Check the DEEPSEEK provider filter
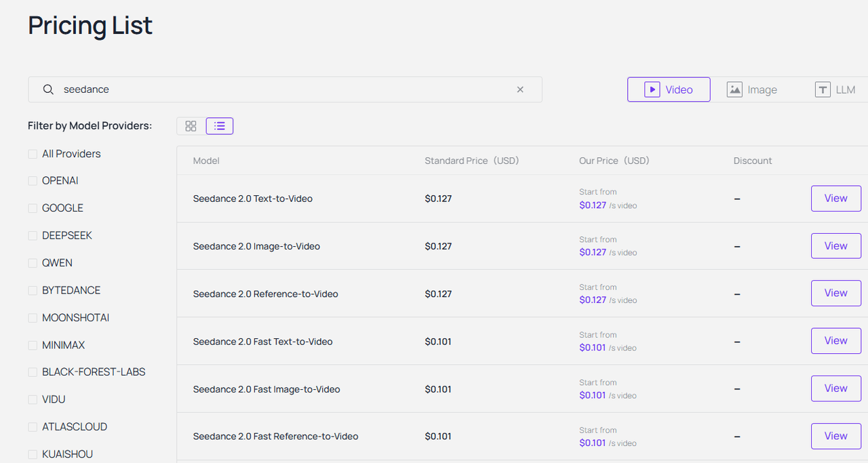 click(x=33, y=236)
